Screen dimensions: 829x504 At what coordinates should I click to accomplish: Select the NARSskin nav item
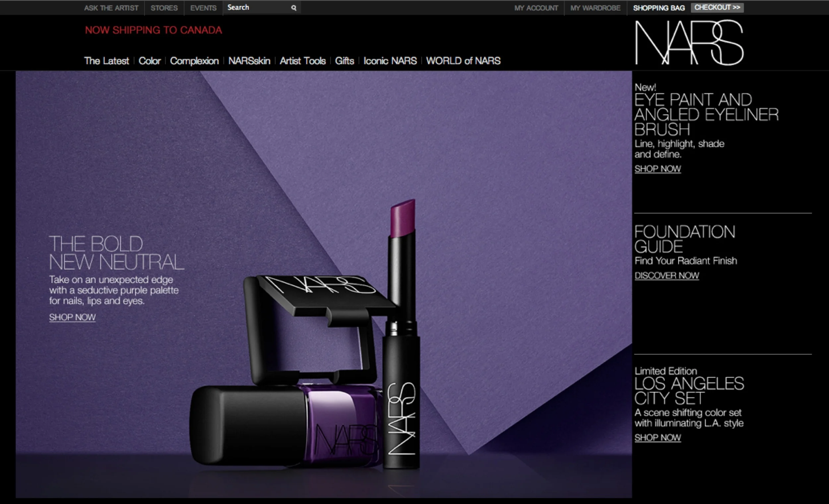[x=249, y=61]
